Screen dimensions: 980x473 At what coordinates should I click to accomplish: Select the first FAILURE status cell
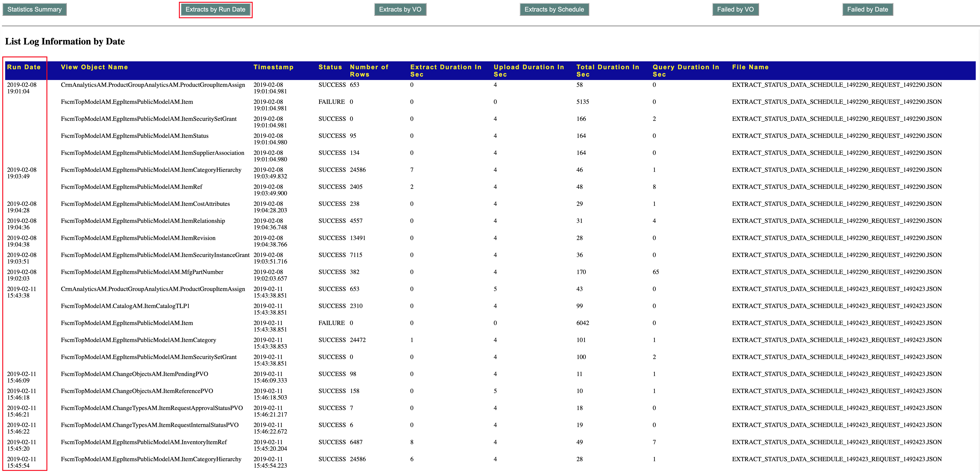point(331,102)
